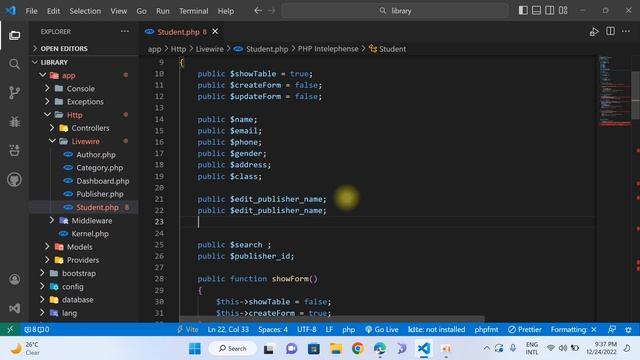Image resolution: width=640 pixels, height=360 pixels.
Task: Open problems count in status bar
Action: coord(37,329)
